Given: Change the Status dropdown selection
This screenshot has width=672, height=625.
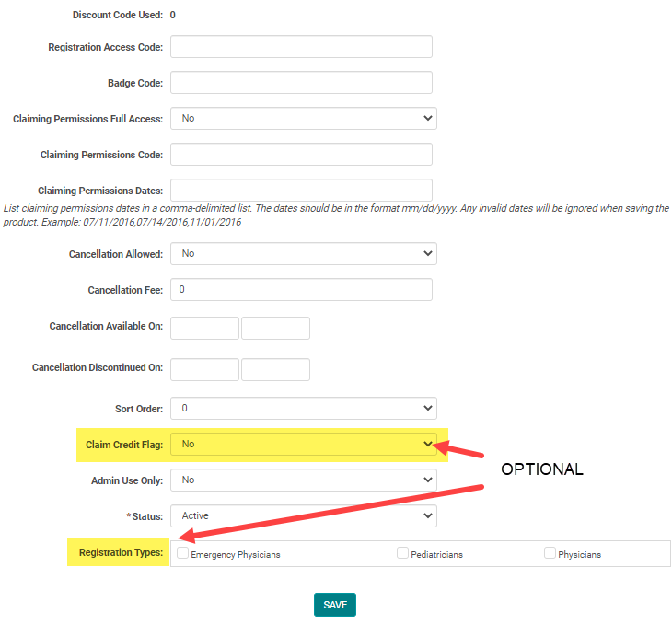Looking at the screenshot, I should click(x=303, y=515).
